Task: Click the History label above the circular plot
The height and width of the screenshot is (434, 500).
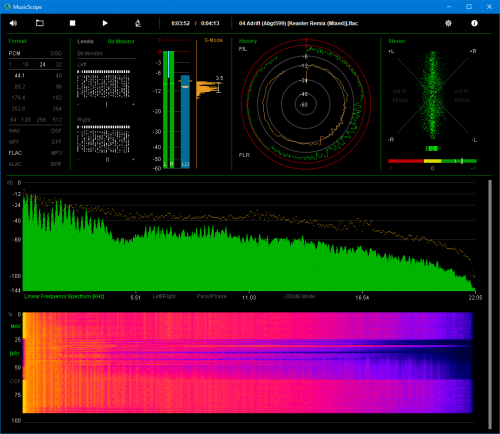Action: pyautogui.click(x=248, y=41)
